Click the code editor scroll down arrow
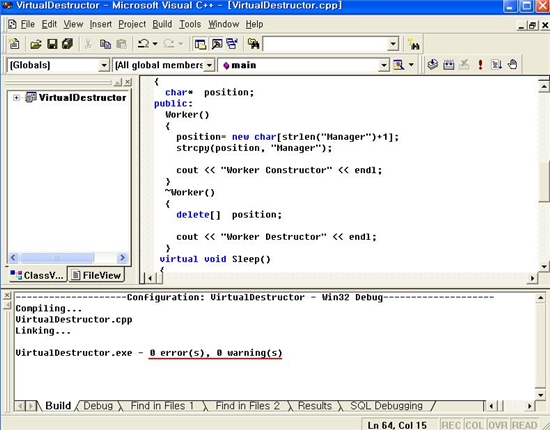The image size is (550, 430). tap(544, 266)
